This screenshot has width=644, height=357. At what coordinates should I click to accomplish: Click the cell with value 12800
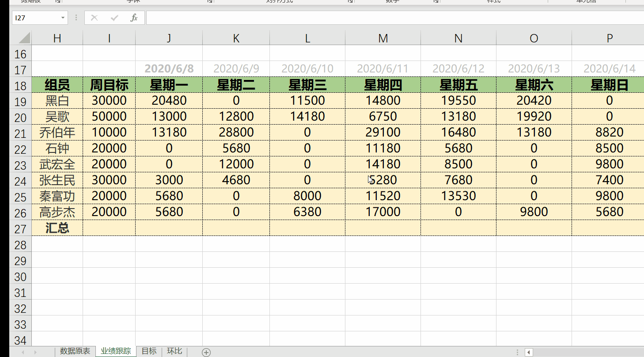(x=236, y=117)
